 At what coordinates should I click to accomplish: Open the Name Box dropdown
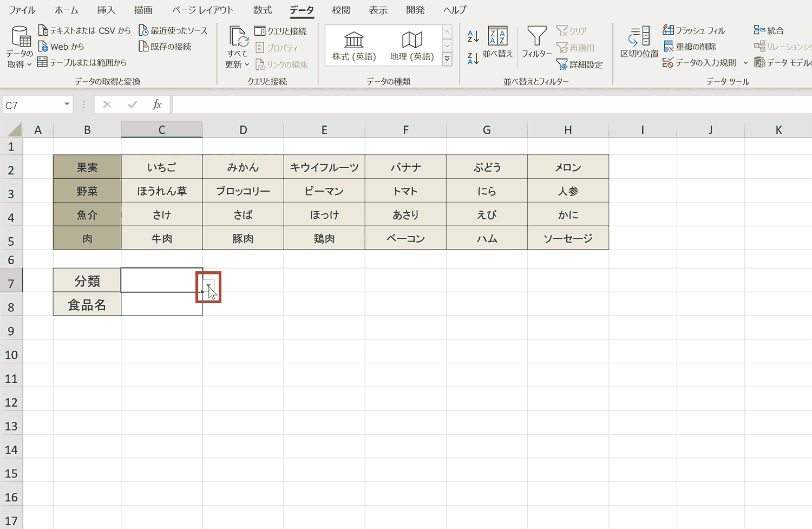click(x=67, y=104)
